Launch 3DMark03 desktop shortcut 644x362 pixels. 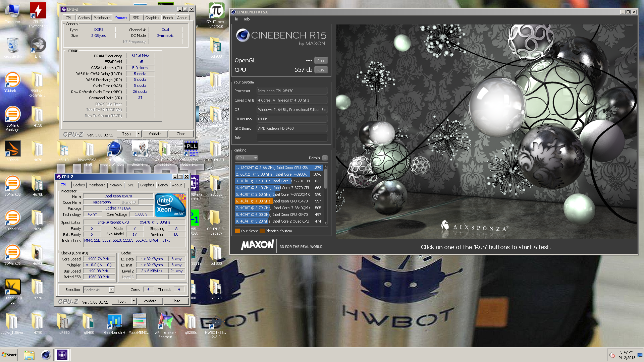click(x=12, y=186)
